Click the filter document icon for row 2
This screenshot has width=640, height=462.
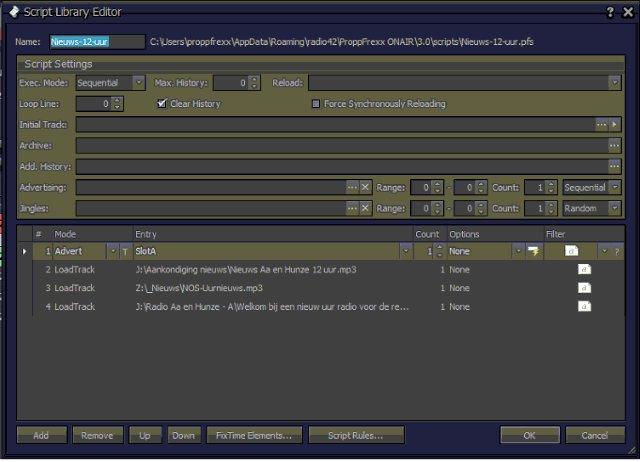(x=584, y=270)
